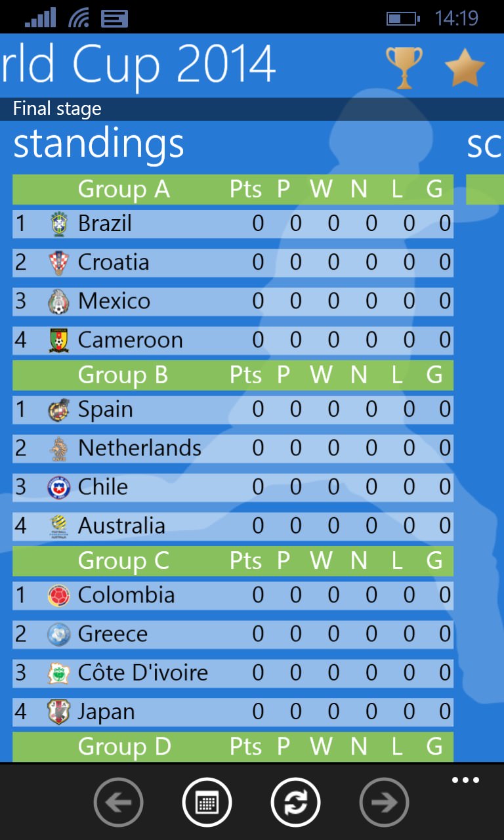Tap the Brazil team crest
The width and height of the screenshot is (504, 840).
pos(59,224)
